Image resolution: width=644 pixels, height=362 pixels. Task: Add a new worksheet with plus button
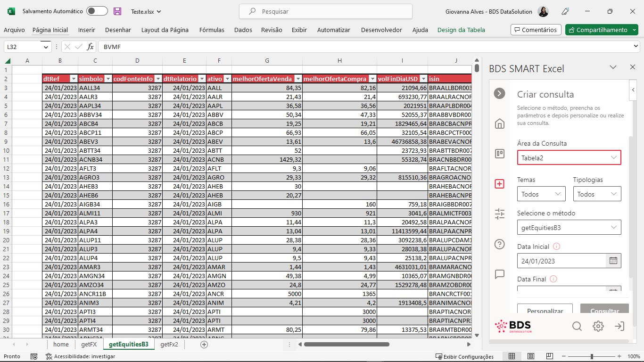(x=204, y=345)
